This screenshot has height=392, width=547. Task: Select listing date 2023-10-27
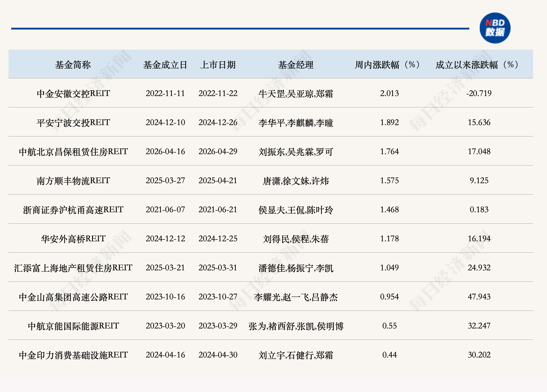pyautogui.click(x=218, y=297)
